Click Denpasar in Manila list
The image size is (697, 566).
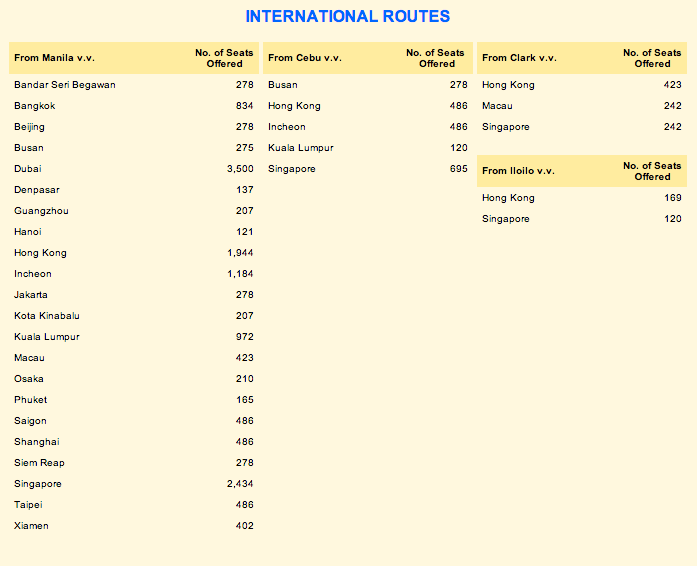pos(37,190)
